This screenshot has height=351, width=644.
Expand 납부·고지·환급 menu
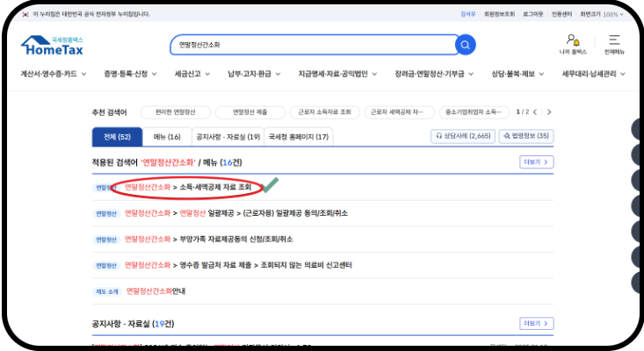point(254,74)
